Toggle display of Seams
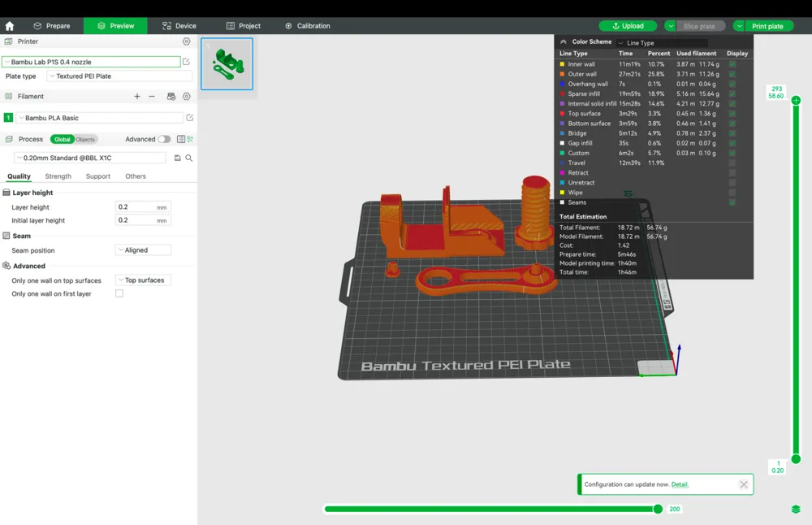812x525 pixels. [732, 202]
